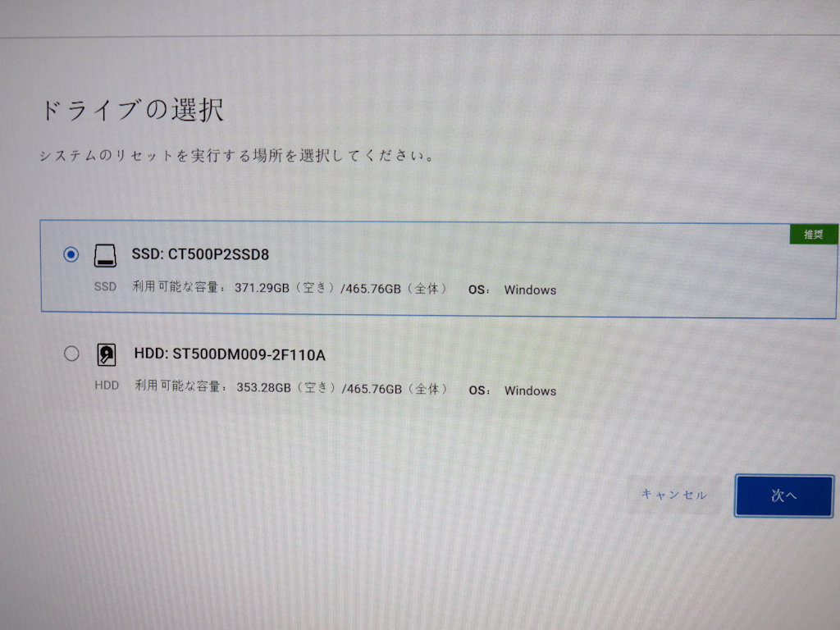Click the HDD drive icon next to ST500DM009-2F110A
Screen dimensions: 840x630
click(106, 354)
